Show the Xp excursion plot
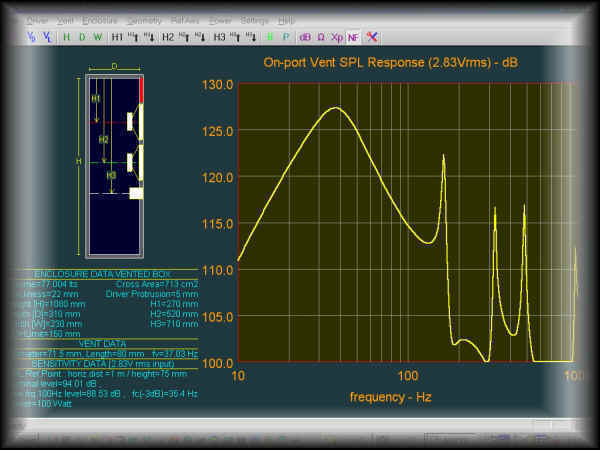Viewport: 600px width, 450px height. pyautogui.click(x=337, y=37)
